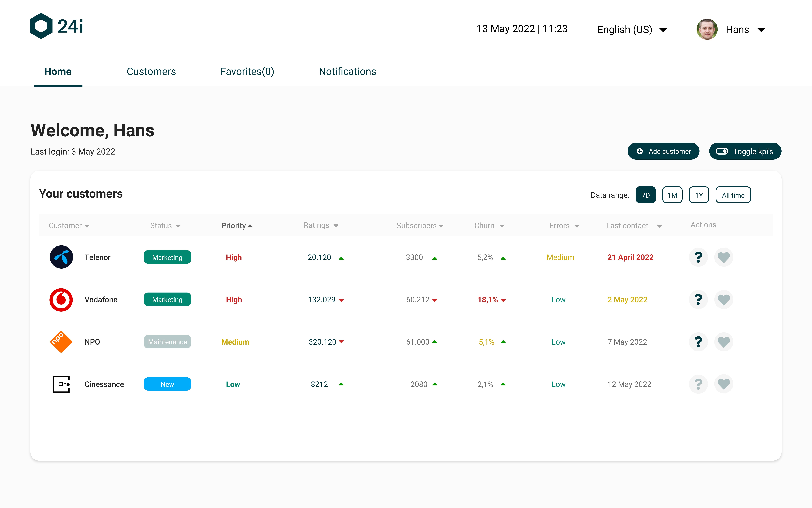This screenshot has width=812, height=508.
Task: Open the Vodafone question mark help icon
Action: 698,300
